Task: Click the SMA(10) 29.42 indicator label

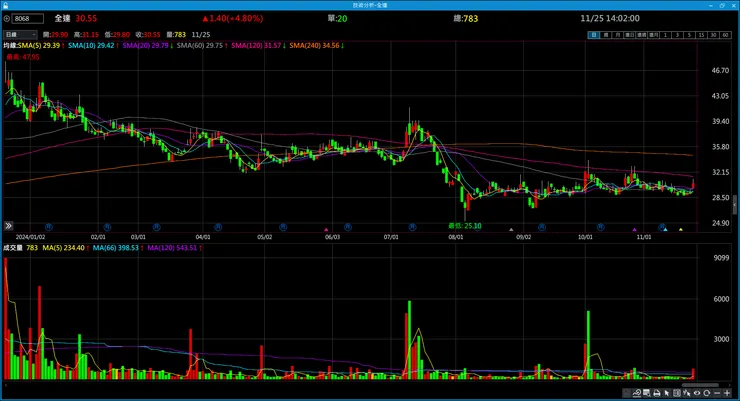Action: pos(93,46)
